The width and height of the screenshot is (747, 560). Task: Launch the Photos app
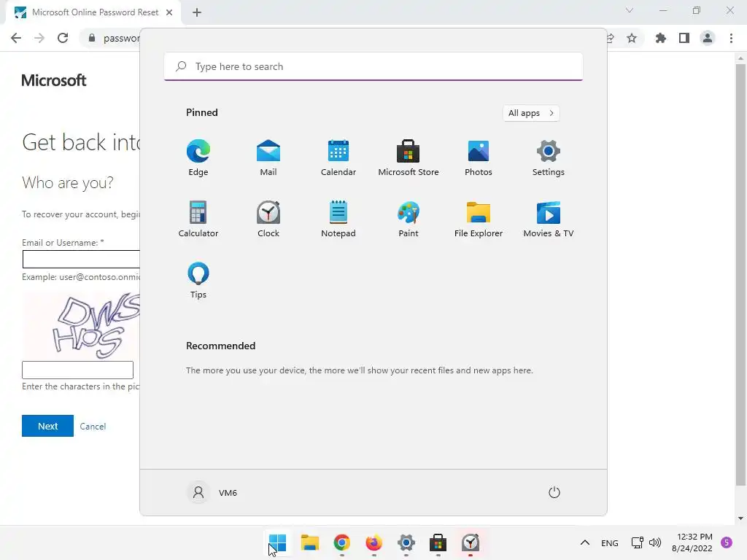pos(479,158)
